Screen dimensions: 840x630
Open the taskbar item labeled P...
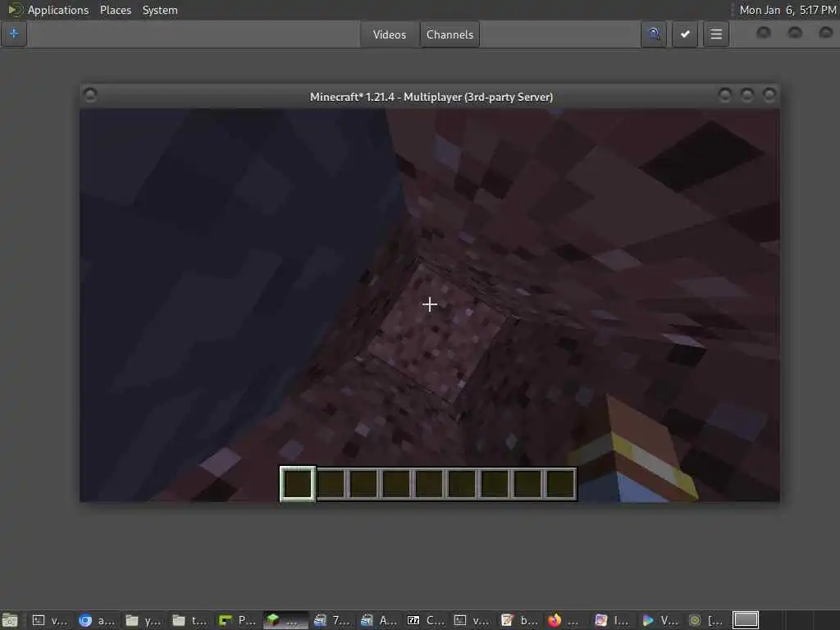click(237, 620)
